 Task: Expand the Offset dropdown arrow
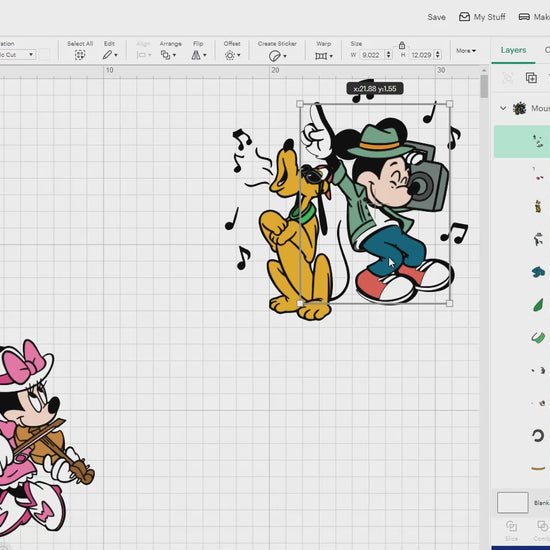tap(239, 55)
